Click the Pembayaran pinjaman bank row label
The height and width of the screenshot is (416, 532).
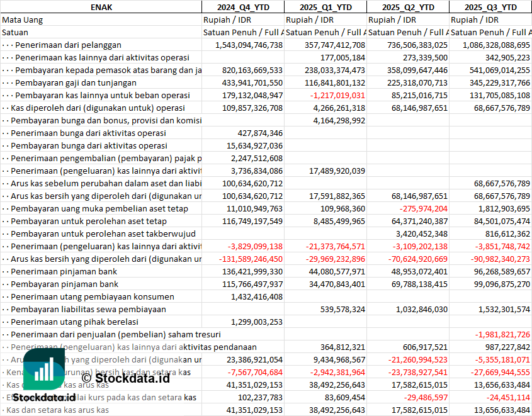click(x=64, y=284)
